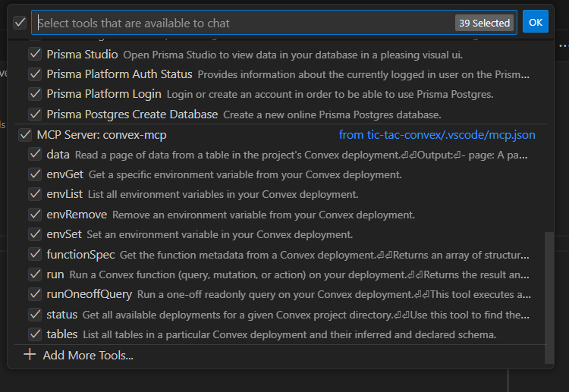
Task: Click description 'Create a new online Prisma Postgres database.'
Action: [x=332, y=115]
